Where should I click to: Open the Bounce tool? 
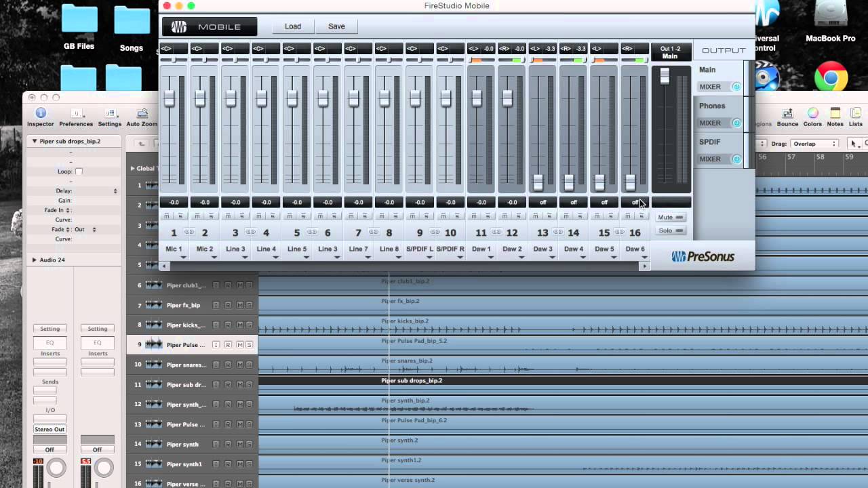pos(787,117)
